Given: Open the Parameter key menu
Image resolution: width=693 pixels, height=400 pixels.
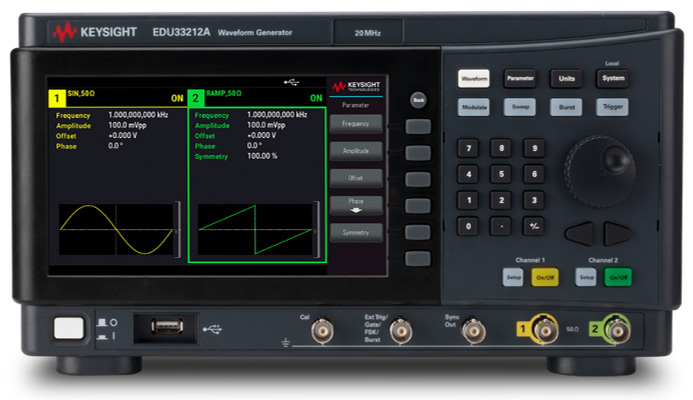Looking at the screenshot, I should click(x=520, y=79).
